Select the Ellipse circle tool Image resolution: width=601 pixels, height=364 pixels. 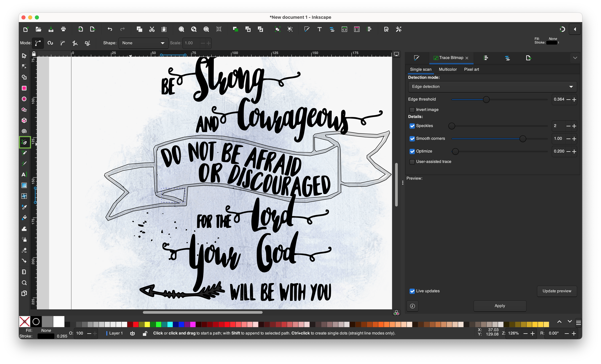(24, 99)
